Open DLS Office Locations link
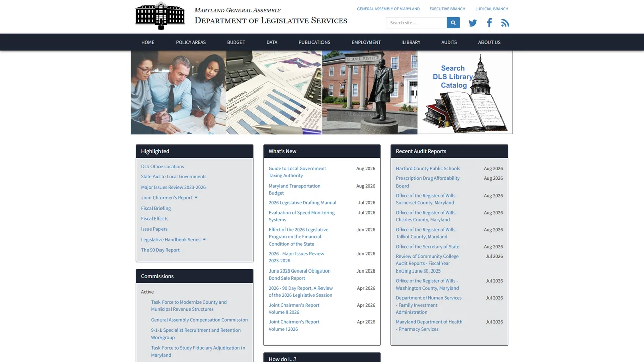 163,167
